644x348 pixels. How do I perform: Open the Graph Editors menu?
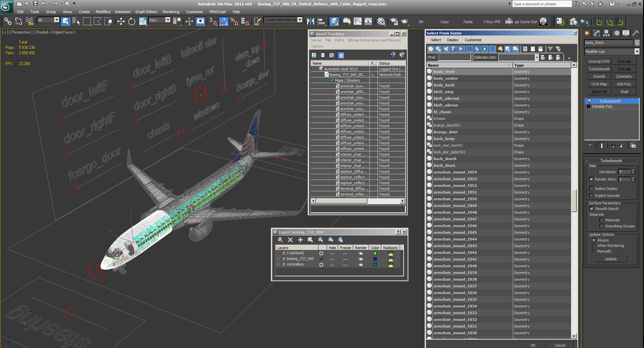(x=146, y=12)
